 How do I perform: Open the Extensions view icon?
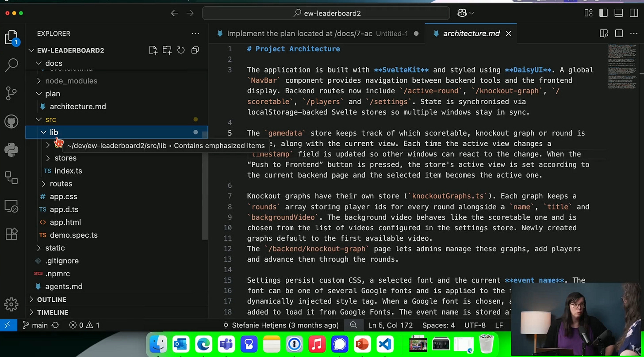[x=11, y=234]
